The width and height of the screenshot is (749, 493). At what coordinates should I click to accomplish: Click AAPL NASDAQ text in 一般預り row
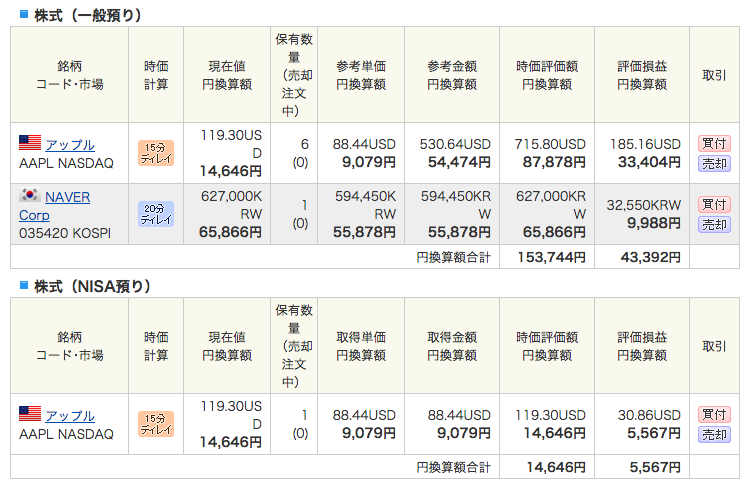66,163
